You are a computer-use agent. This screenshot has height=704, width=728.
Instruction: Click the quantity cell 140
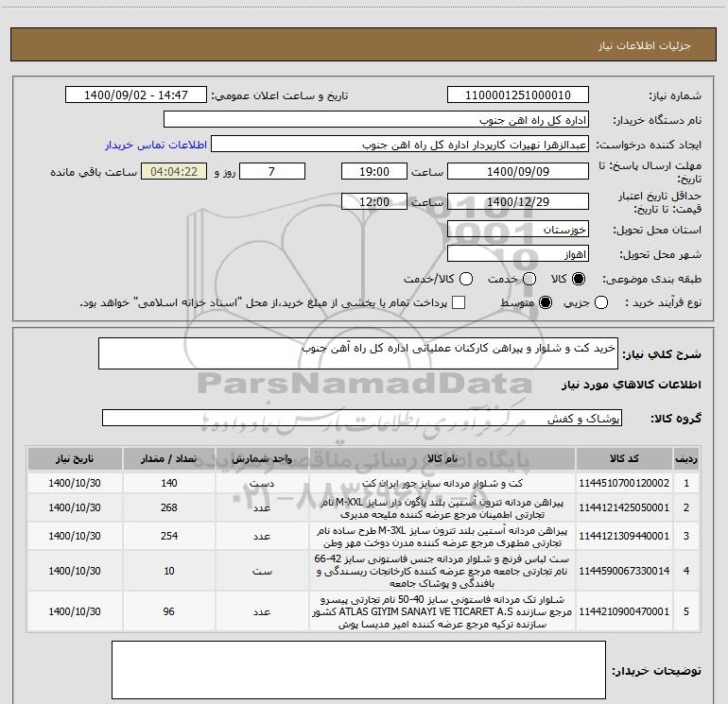pos(169,483)
